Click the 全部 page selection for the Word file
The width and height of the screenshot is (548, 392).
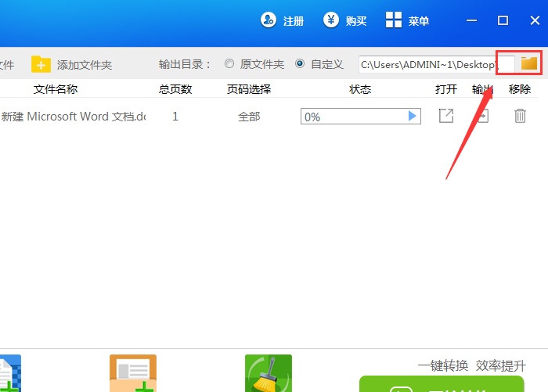click(x=249, y=117)
